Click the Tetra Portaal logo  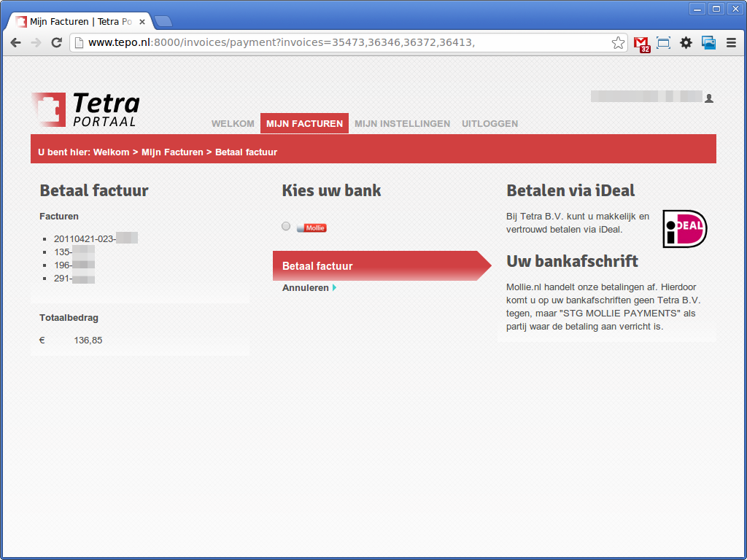point(85,109)
